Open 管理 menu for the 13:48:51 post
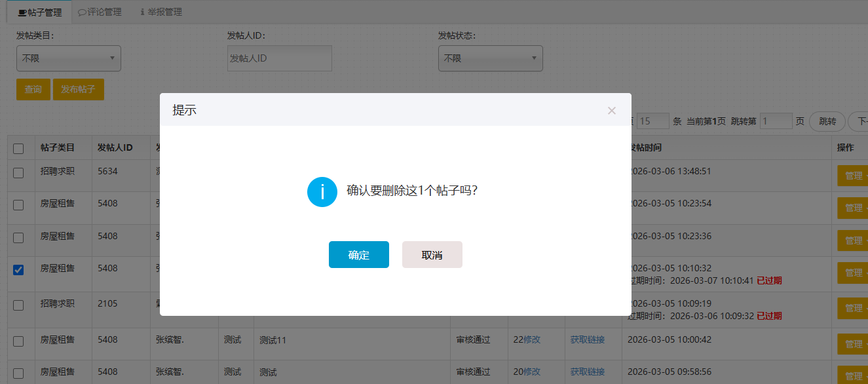Viewport: 868px width, 384px height. point(853,176)
